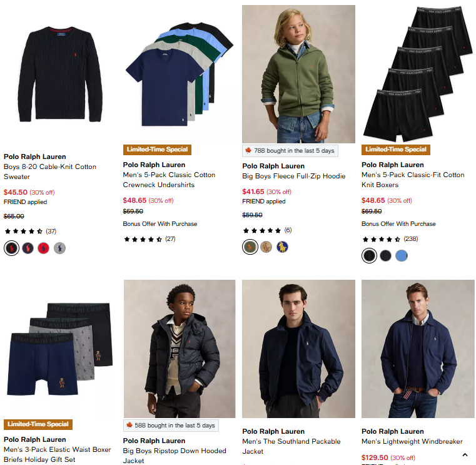Choose the red swatch for Cable-Knit Sweater

point(43,248)
